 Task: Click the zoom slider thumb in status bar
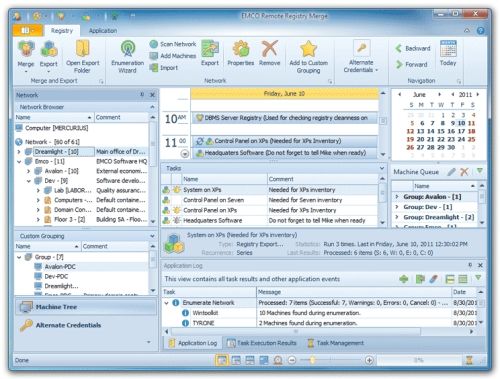pyautogui.click(x=312, y=360)
